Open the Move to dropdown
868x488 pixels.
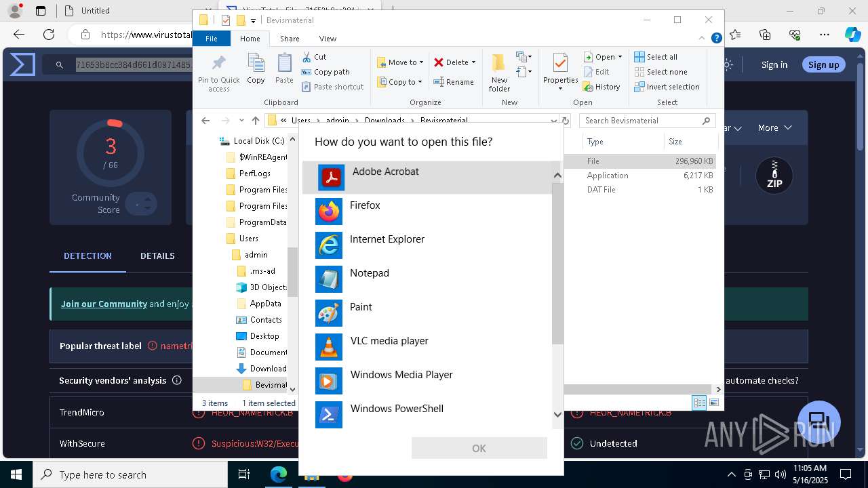coord(400,62)
